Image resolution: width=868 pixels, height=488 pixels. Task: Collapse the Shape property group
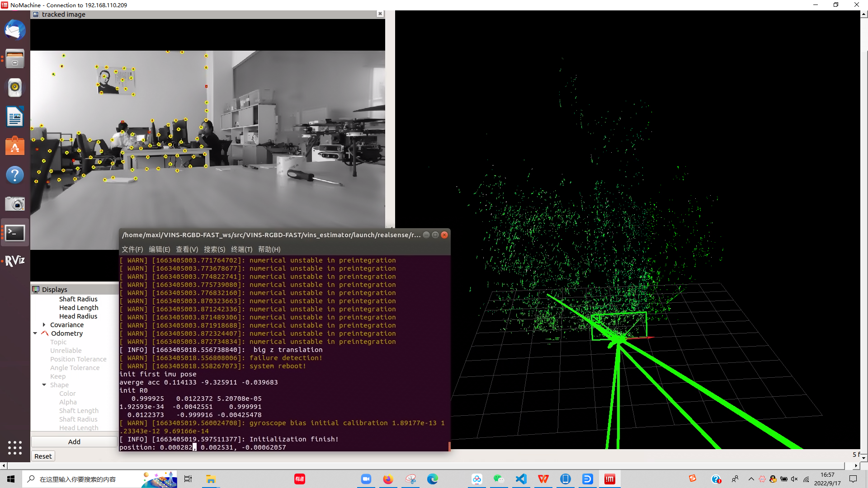[x=44, y=385]
